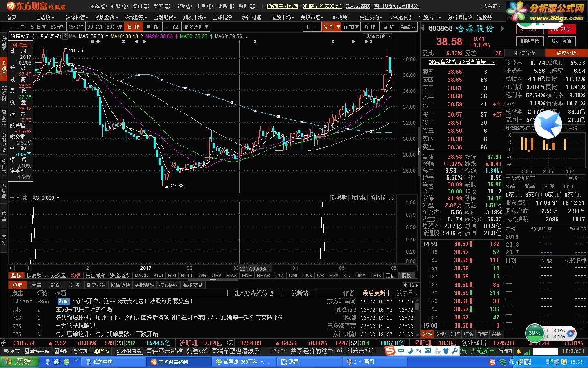Click the 改参数 button

(x=339, y=198)
